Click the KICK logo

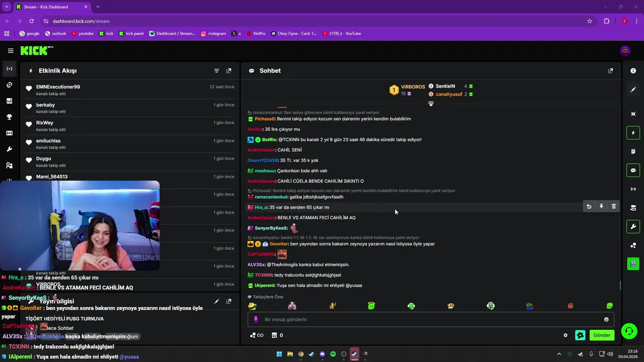(x=36, y=50)
